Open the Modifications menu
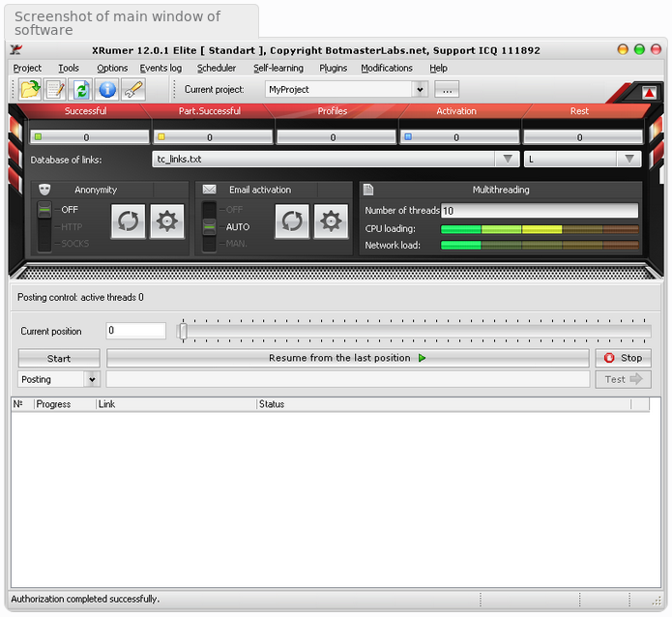The image size is (672, 617). pos(387,68)
